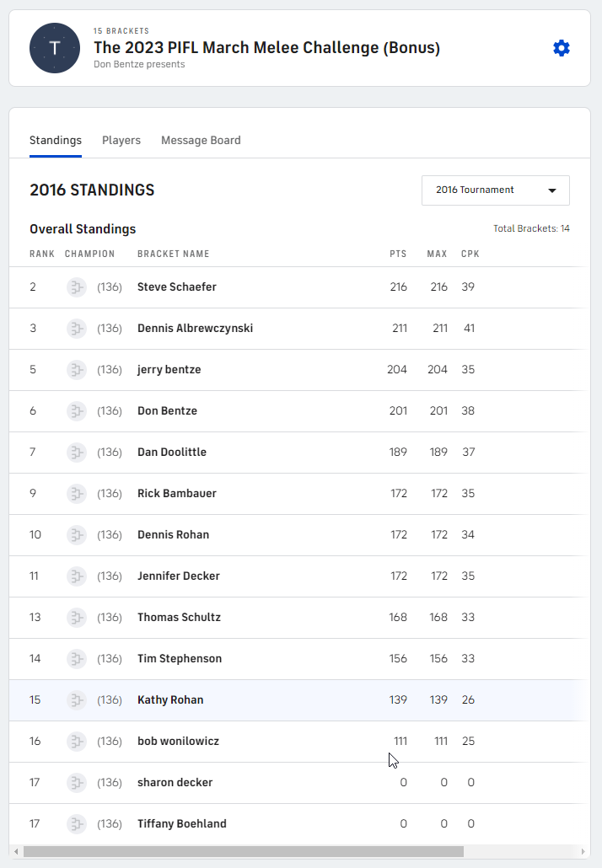Click Steve Schaefer's champion bracket icon
The width and height of the screenshot is (602, 868).
77,287
